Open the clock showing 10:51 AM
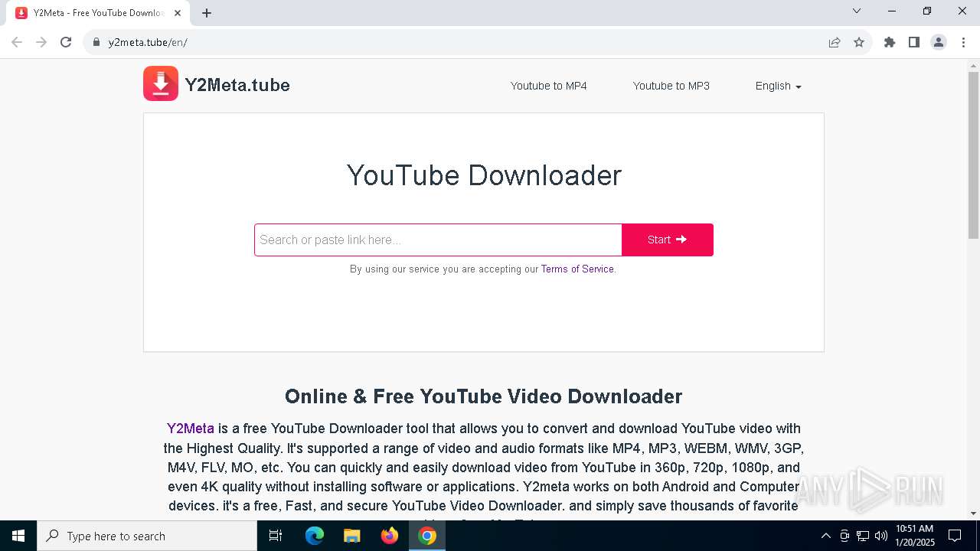 point(914,536)
